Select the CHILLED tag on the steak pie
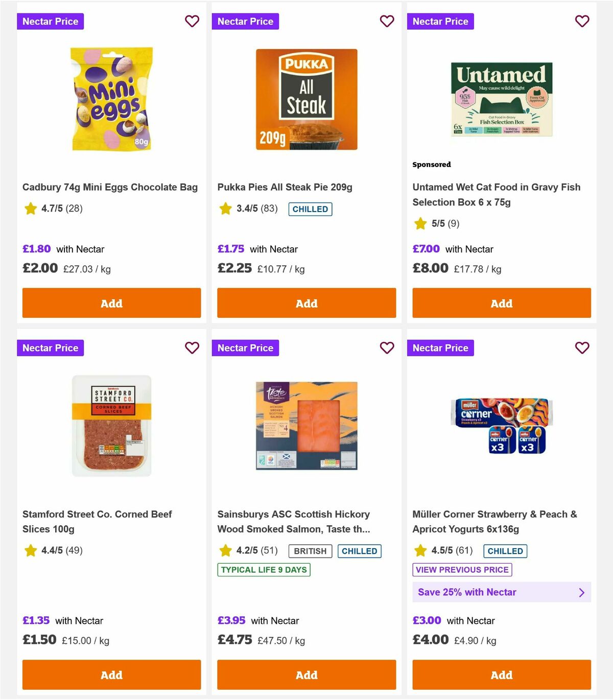Screen dimensions: 613x700 click(310, 209)
